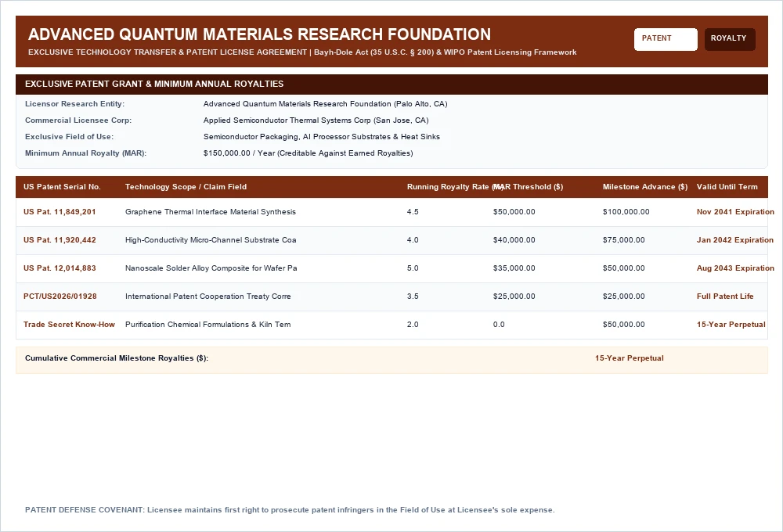Click the 0.0 MAR threshold value
Image resolution: width=783 pixels, height=532 pixels.
coord(499,325)
